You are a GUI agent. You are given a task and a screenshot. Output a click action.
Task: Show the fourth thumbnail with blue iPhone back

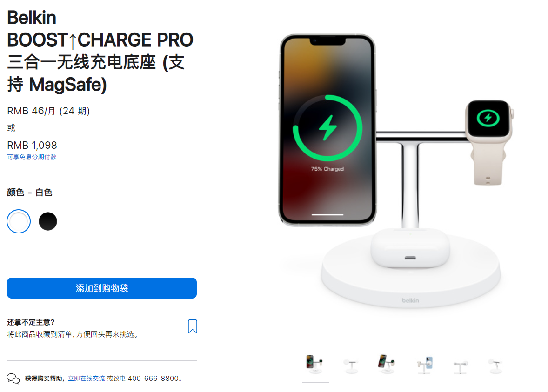point(424,365)
